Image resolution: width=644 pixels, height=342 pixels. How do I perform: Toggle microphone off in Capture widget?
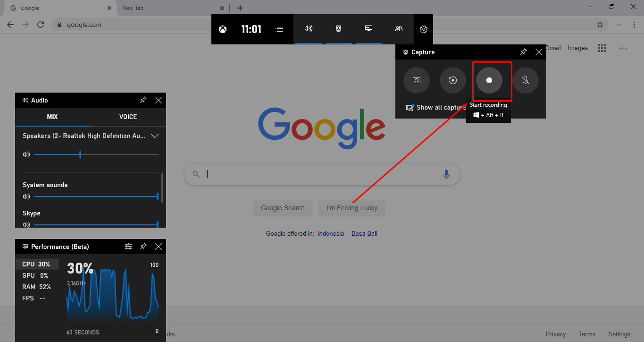[526, 80]
